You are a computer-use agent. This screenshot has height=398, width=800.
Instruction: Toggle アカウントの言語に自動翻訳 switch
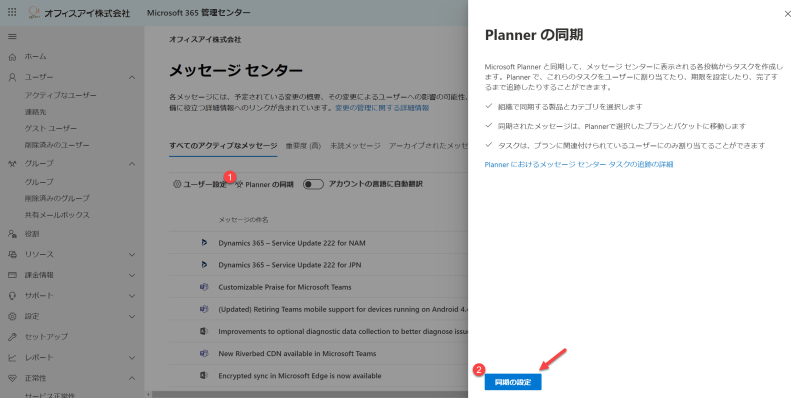coord(313,184)
